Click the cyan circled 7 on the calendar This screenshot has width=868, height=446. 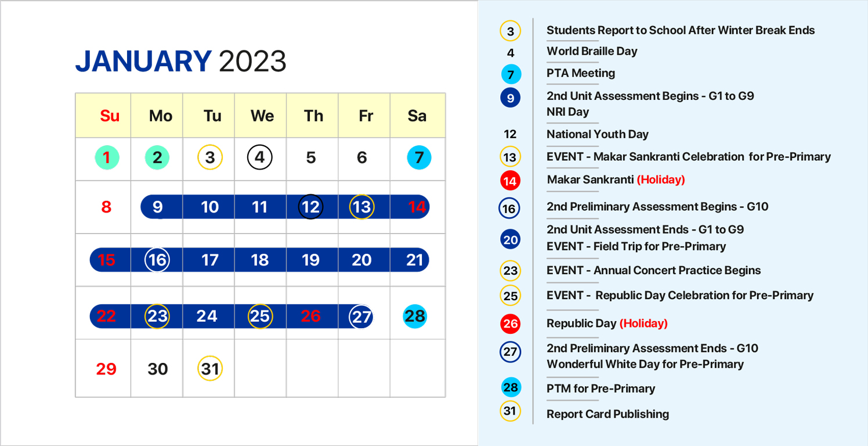coord(419,157)
